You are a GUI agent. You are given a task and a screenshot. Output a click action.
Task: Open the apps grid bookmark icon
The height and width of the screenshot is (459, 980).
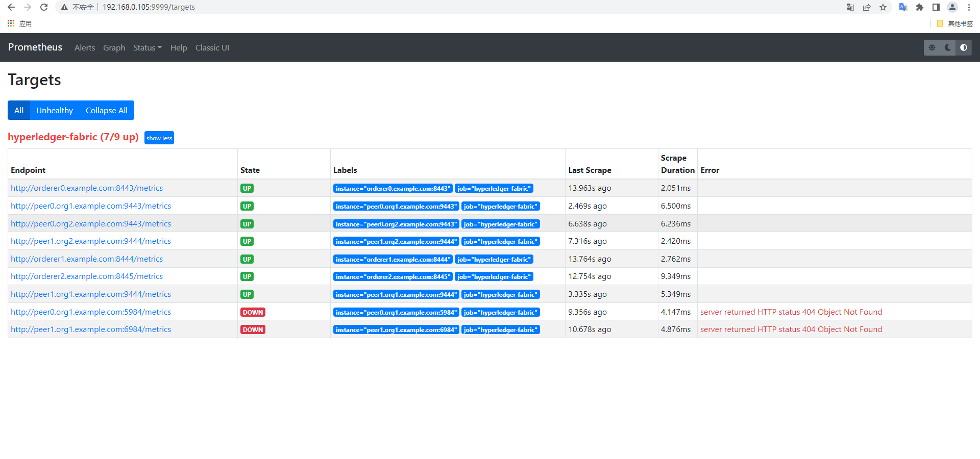coord(11,23)
